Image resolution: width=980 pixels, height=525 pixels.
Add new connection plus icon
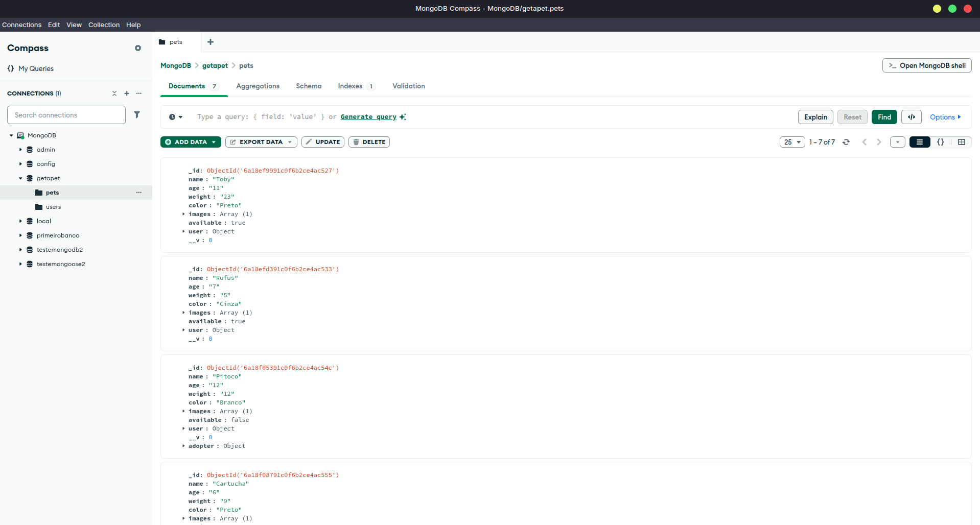tap(127, 93)
